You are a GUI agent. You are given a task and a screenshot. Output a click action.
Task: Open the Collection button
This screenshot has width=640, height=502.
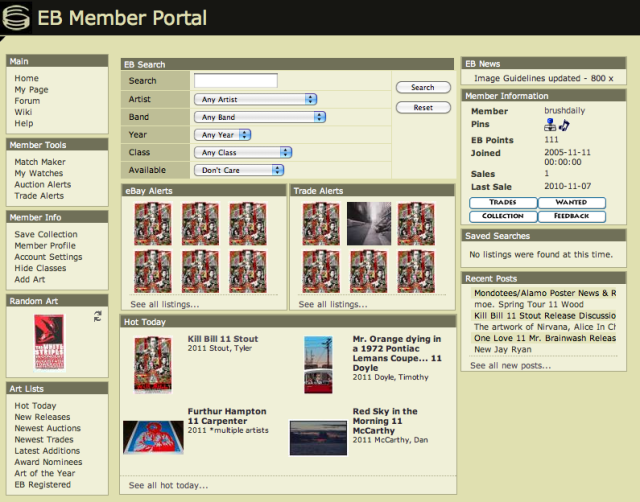[x=503, y=216]
